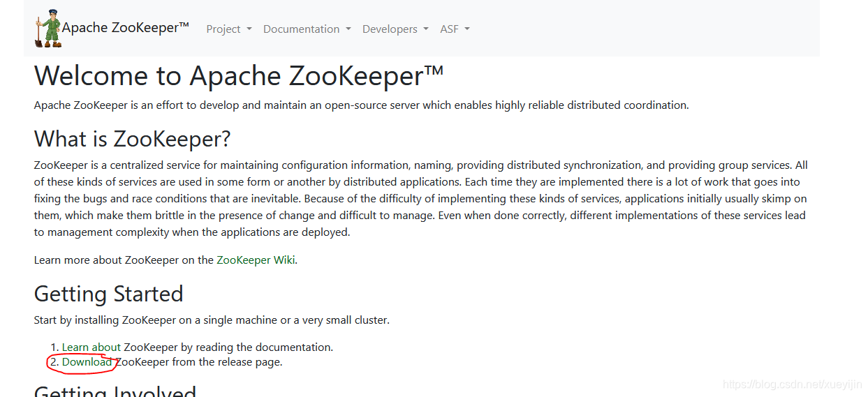Image resolution: width=868 pixels, height=397 pixels.
Task: Click the text 'ZooKeeper from the release page.'
Action: pos(199,362)
